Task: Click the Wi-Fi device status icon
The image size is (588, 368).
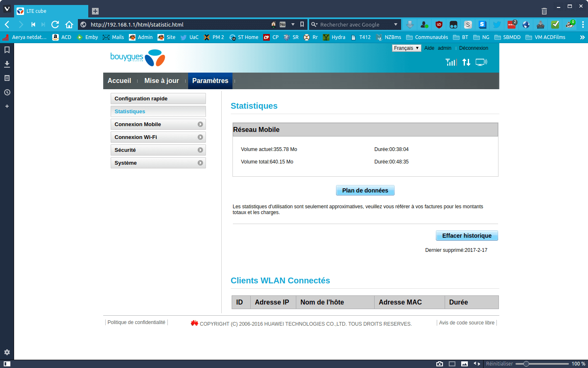Action: (x=482, y=62)
